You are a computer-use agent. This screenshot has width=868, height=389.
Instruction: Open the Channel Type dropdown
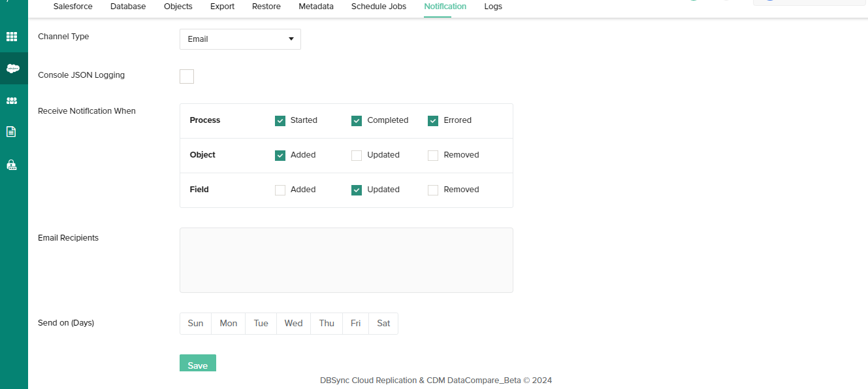240,39
